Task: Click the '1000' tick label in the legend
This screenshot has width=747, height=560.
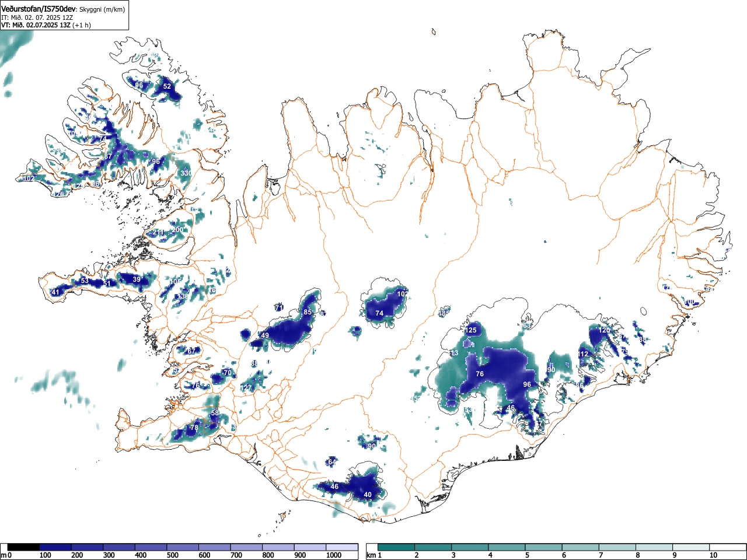Action: [x=334, y=555]
